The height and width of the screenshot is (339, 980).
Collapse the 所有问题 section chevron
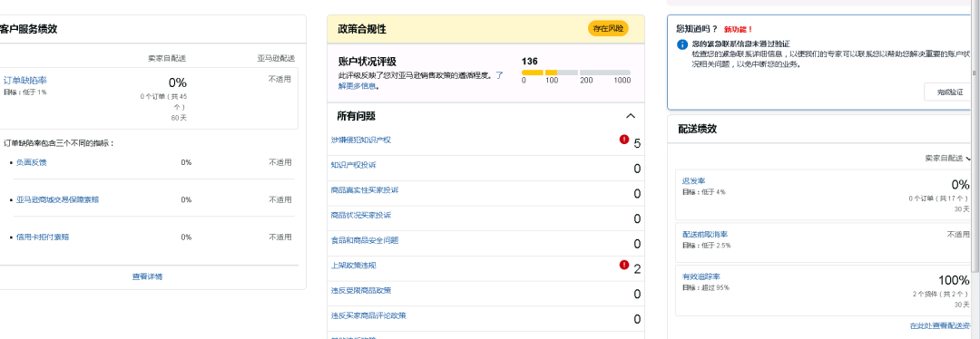631,116
